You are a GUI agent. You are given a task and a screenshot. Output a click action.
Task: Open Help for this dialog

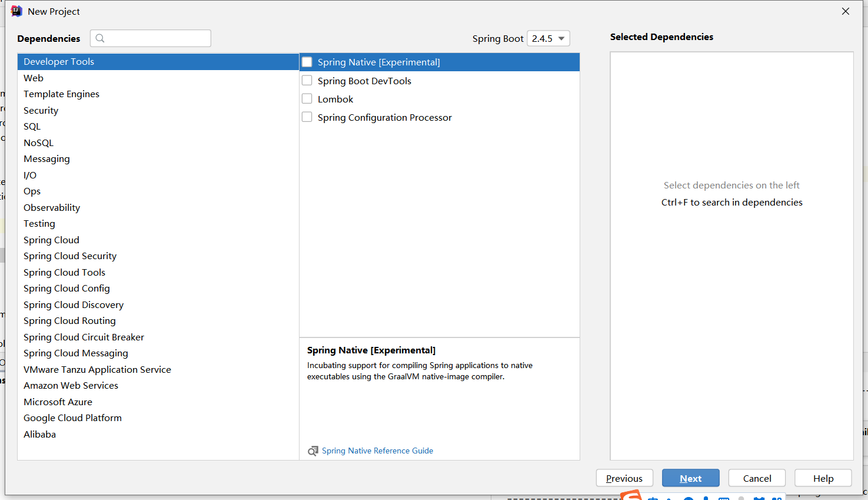823,478
